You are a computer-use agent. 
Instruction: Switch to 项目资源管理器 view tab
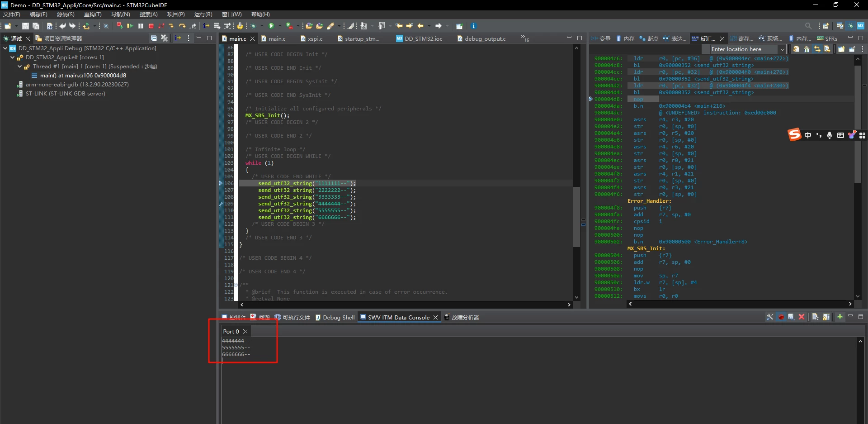pos(59,38)
